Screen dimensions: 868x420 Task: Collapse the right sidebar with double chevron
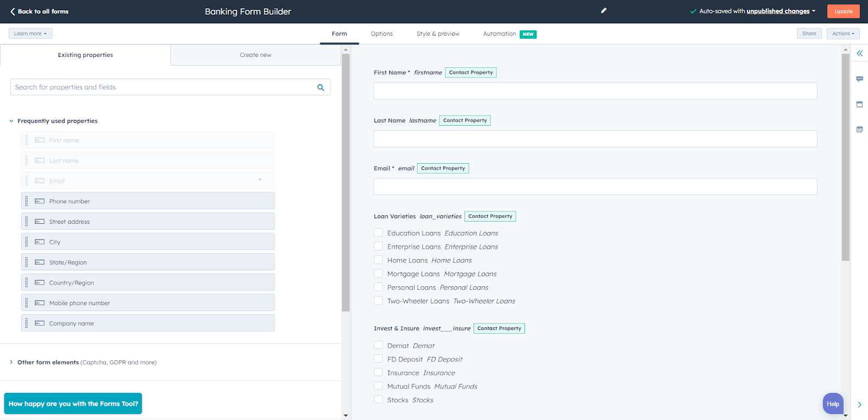click(860, 53)
